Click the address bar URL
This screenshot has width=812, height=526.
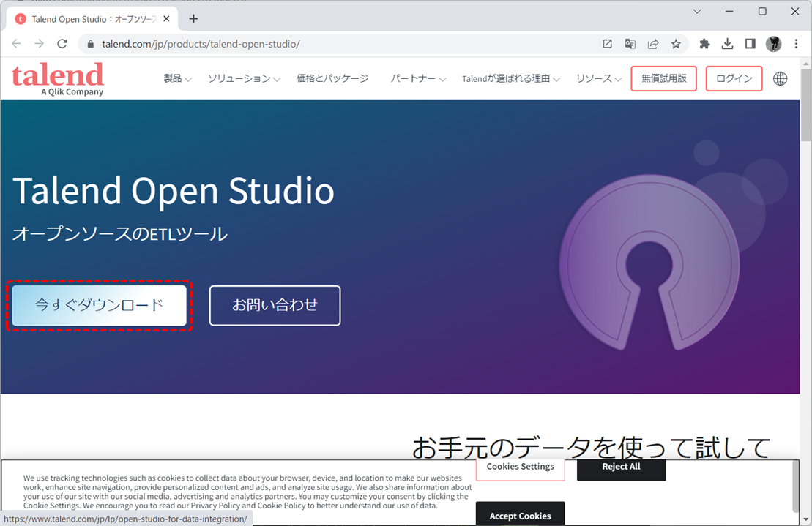tap(201, 44)
